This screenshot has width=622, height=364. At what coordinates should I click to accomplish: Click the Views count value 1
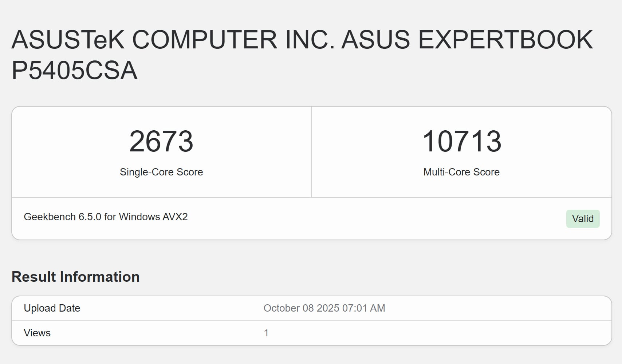(x=266, y=333)
